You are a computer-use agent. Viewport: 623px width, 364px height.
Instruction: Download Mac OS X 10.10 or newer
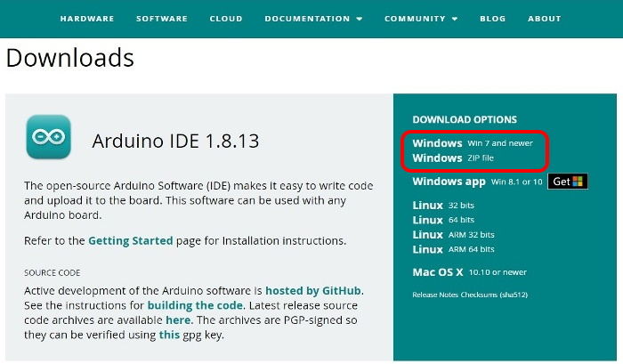click(x=470, y=272)
